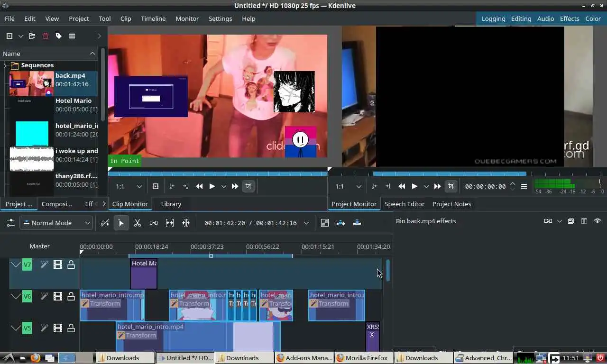
Task: Collapse track V6 with its chevron
Action: click(16, 296)
